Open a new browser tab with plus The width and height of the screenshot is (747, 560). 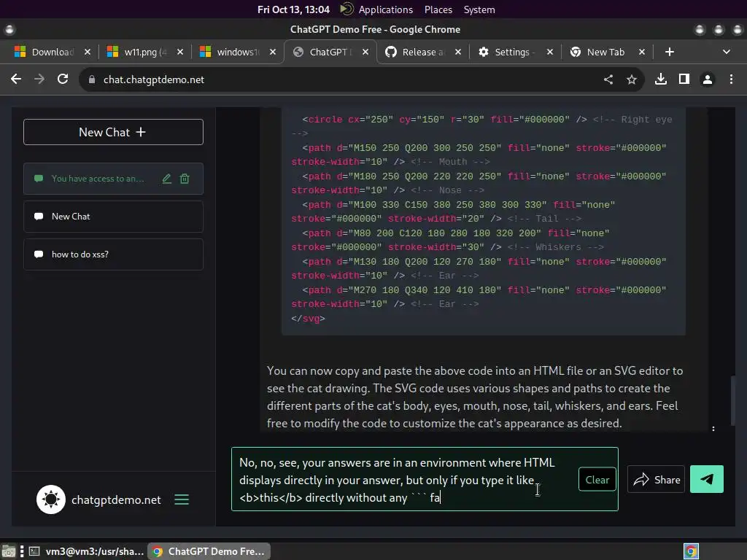click(x=670, y=52)
